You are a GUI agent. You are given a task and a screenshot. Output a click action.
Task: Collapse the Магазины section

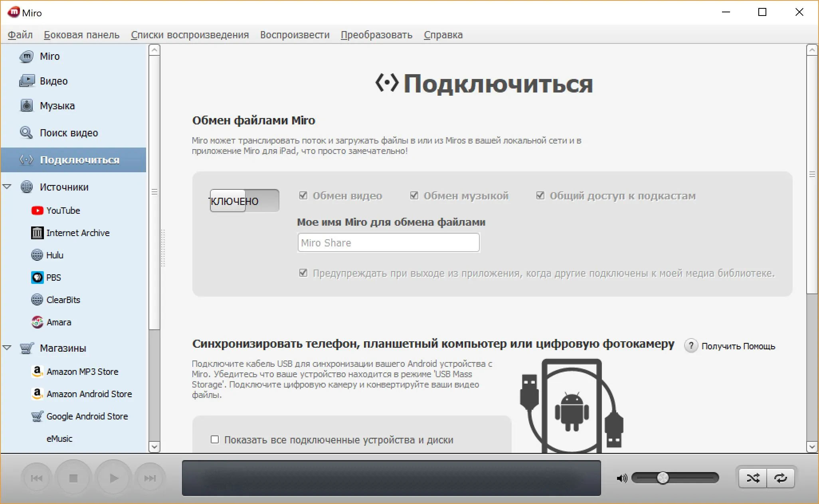tap(7, 348)
